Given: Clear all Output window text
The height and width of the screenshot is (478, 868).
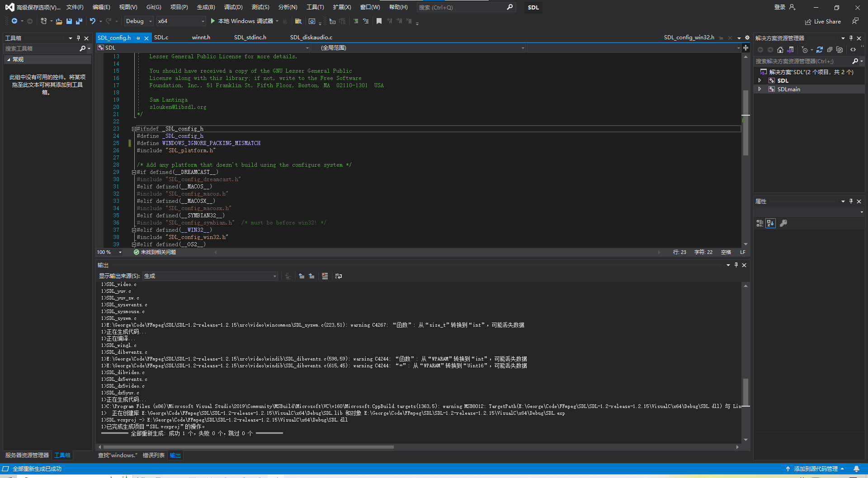Looking at the screenshot, I should click(325, 276).
